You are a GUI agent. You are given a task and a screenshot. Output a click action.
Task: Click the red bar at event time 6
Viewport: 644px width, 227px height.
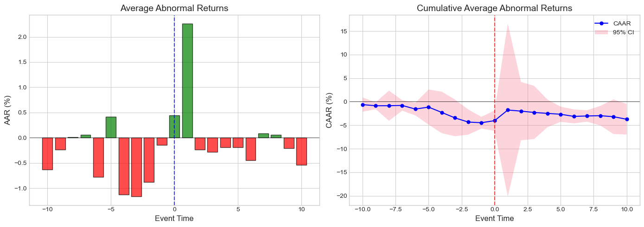click(x=251, y=149)
